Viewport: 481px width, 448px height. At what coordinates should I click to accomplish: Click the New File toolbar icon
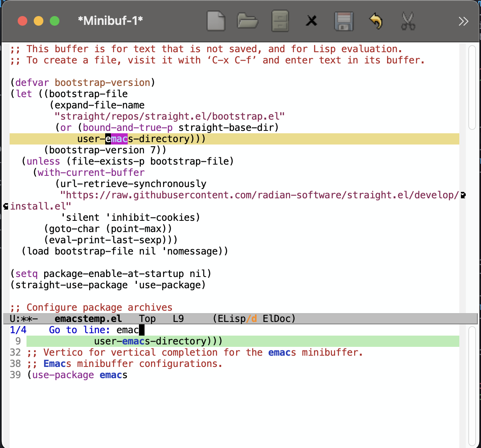(x=216, y=21)
